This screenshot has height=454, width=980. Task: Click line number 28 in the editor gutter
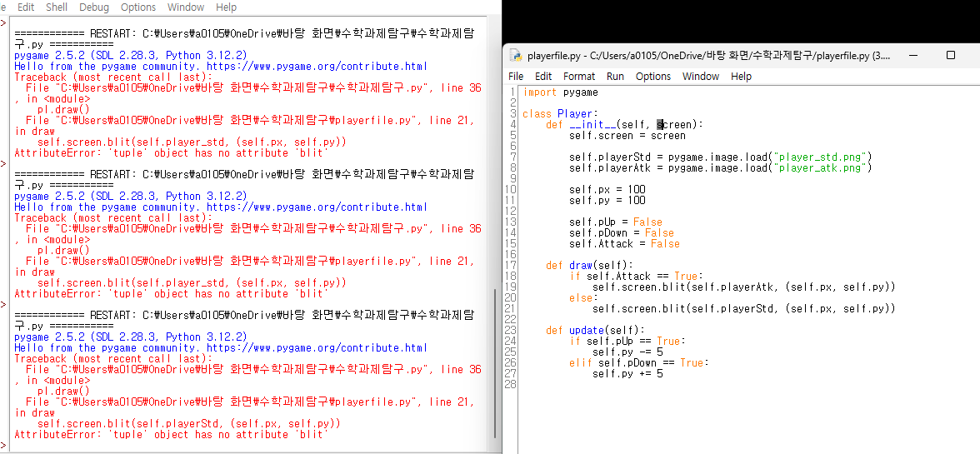click(x=512, y=385)
